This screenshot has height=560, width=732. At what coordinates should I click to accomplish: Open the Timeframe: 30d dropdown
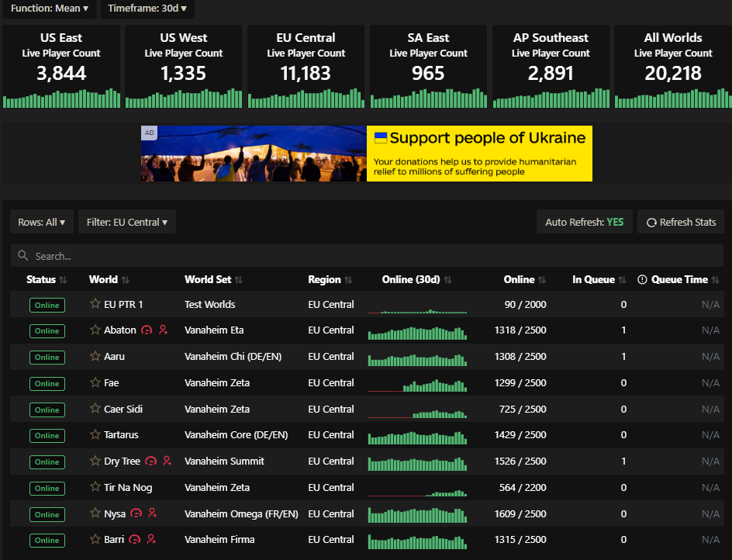tap(147, 9)
